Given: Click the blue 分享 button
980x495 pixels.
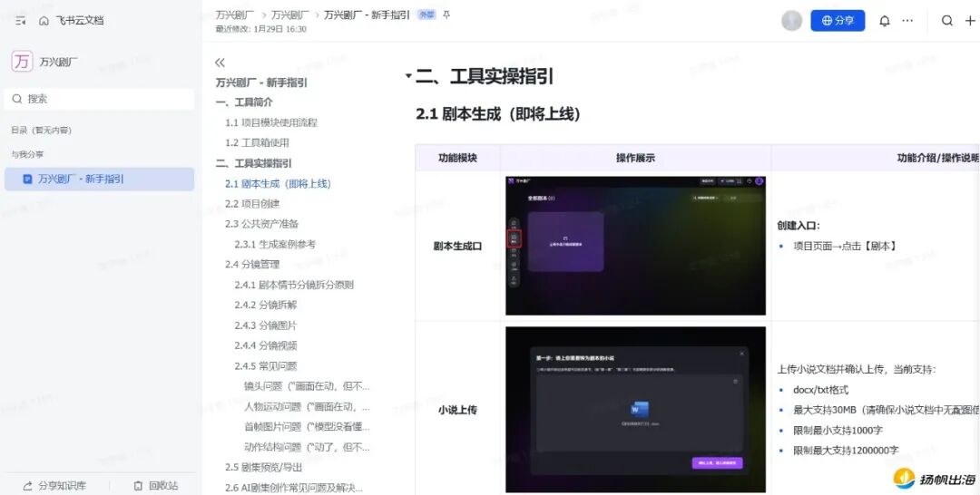Looking at the screenshot, I should tap(837, 21).
